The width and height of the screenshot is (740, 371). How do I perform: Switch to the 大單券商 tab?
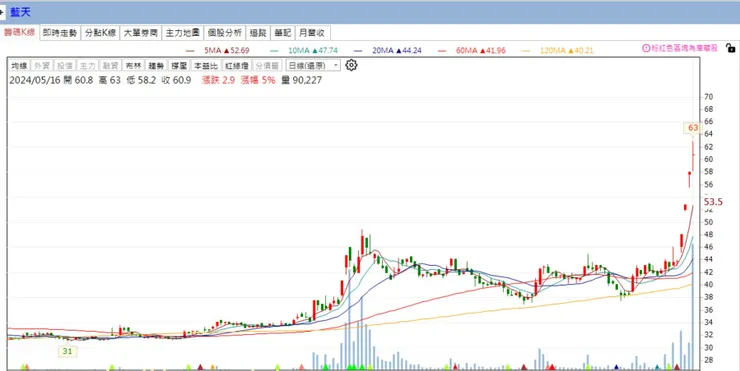141,33
